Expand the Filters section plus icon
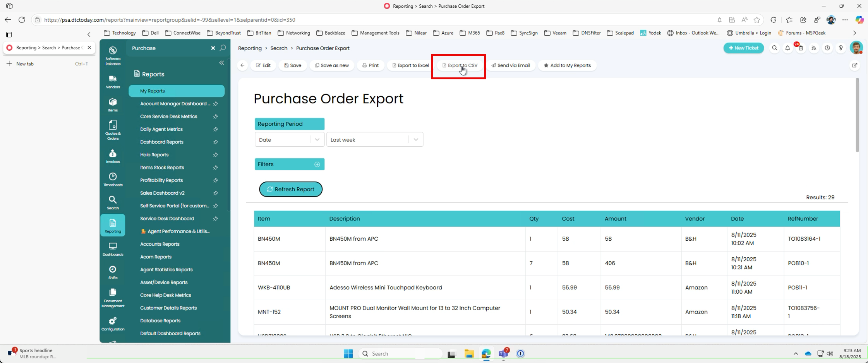This screenshot has width=868, height=363. [x=317, y=164]
